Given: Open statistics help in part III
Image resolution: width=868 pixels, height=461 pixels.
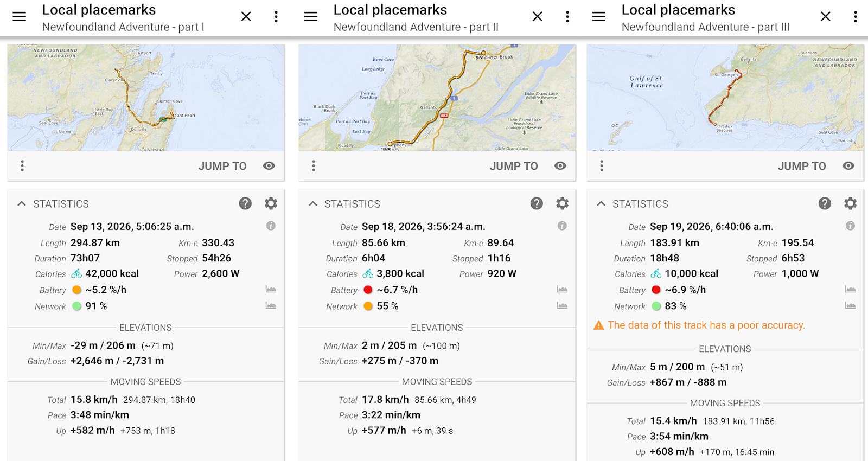Looking at the screenshot, I should [x=825, y=203].
